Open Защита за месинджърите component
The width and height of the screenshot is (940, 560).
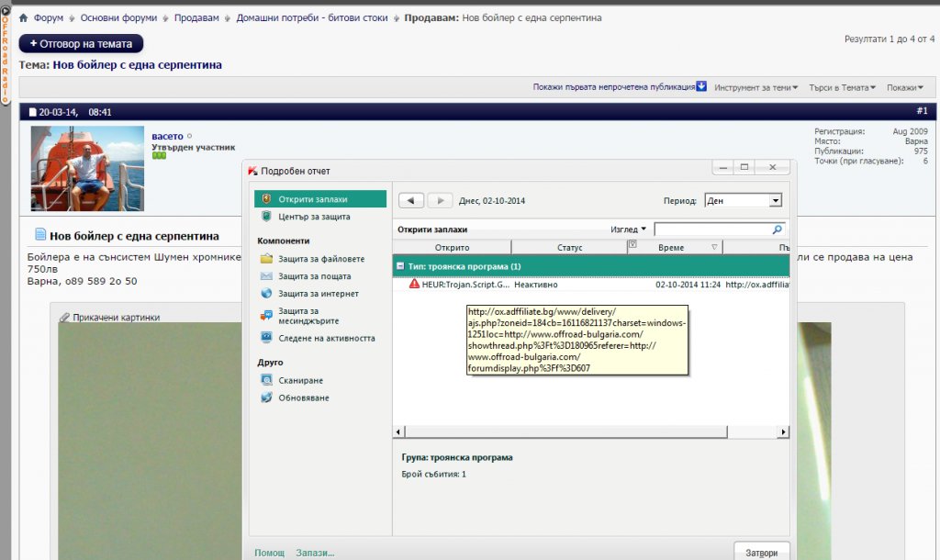tap(308, 316)
